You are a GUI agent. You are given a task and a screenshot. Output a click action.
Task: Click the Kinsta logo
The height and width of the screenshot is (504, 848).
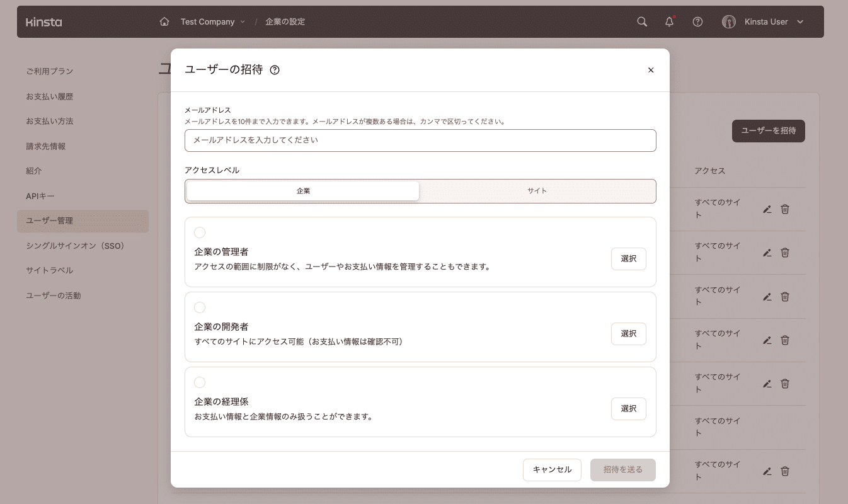44,22
